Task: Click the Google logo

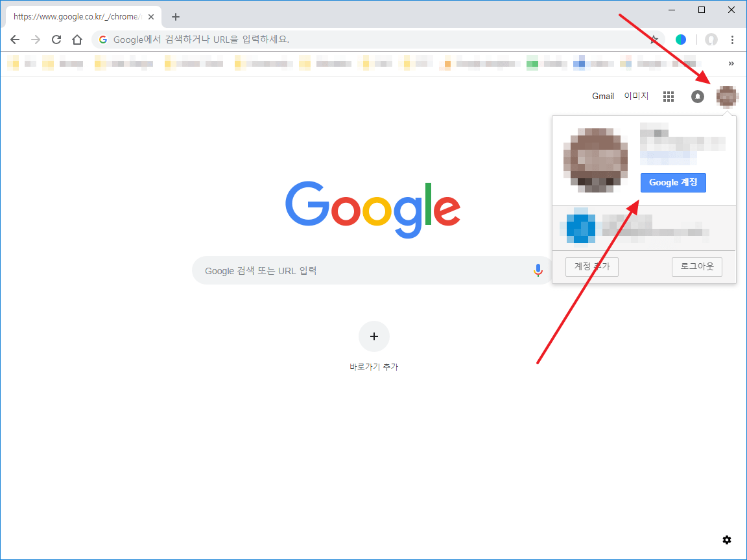Action: (373, 209)
